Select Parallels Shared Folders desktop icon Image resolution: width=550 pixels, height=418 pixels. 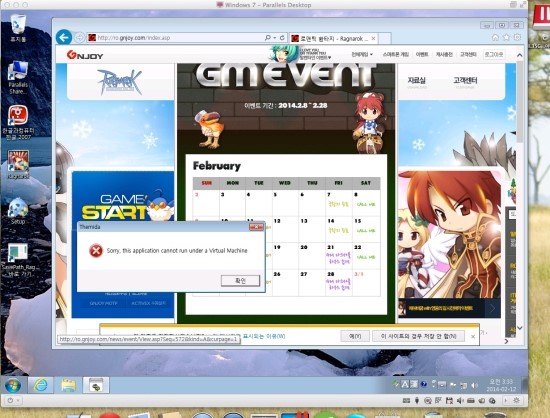(x=18, y=77)
